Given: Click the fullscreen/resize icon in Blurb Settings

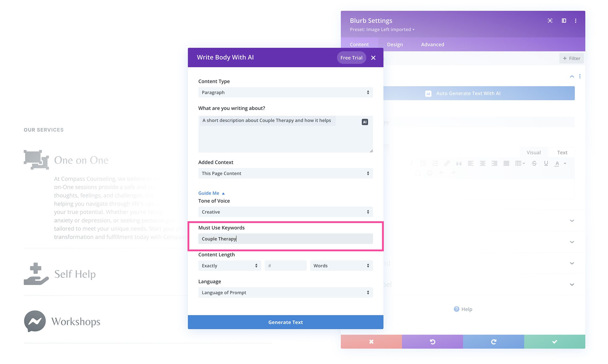Looking at the screenshot, I should point(550,20).
